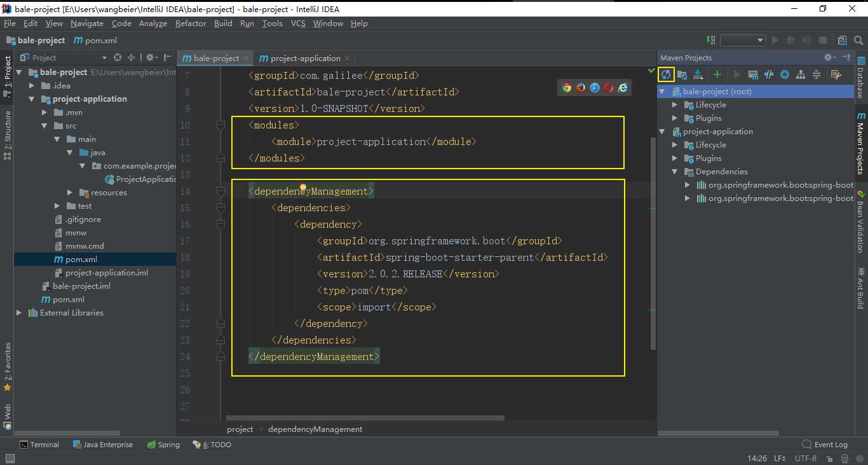
Task: Download Maven sources and documentation icon
Action: (698, 74)
